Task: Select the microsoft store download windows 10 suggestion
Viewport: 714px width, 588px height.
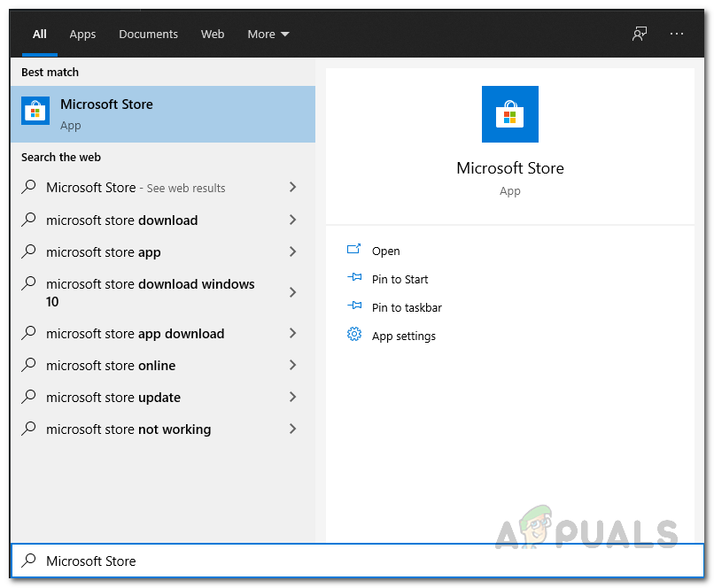Action: [150, 292]
